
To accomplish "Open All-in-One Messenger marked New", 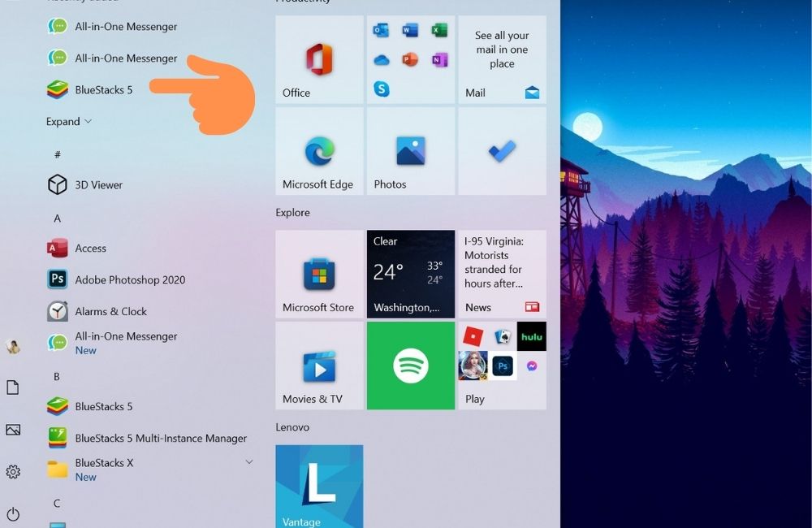I will (x=112, y=343).
